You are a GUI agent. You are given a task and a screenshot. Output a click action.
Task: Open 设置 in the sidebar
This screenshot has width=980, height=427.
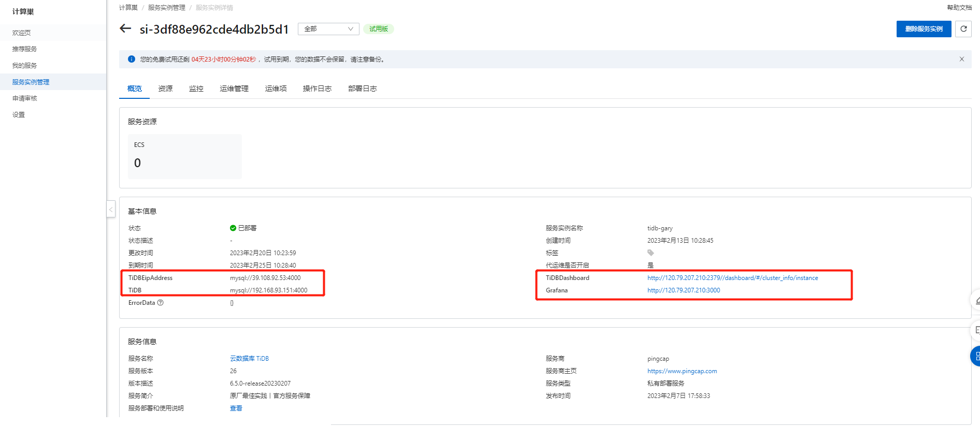click(x=53, y=114)
